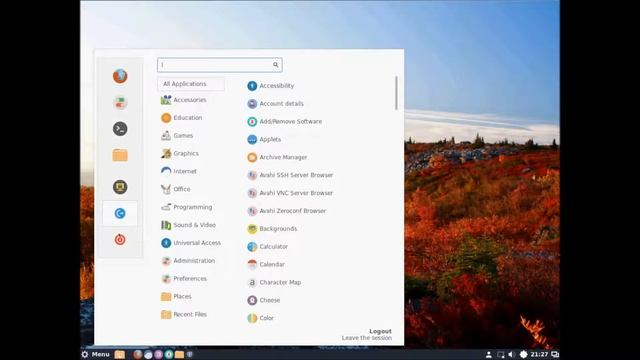640x360 pixels.
Task: Open the folder launcher in the panel launchers
Action: 179,354
